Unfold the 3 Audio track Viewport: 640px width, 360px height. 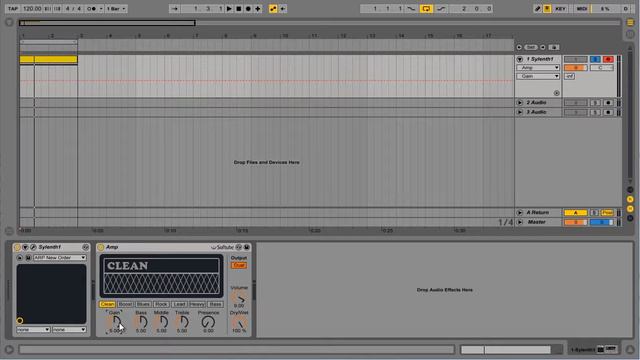(520, 112)
